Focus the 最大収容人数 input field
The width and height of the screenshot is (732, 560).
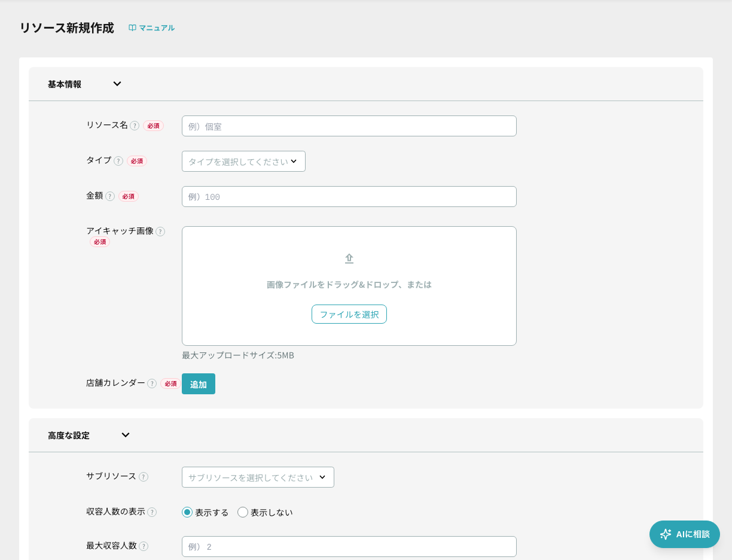click(349, 547)
